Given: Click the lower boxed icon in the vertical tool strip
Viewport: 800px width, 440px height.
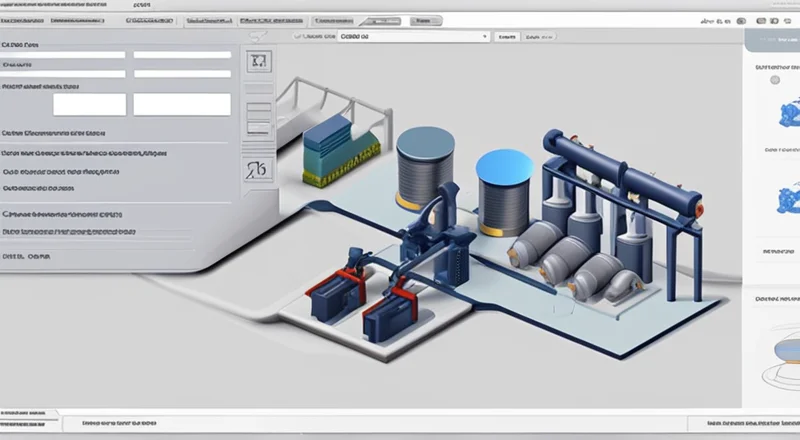Looking at the screenshot, I should (x=258, y=168).
